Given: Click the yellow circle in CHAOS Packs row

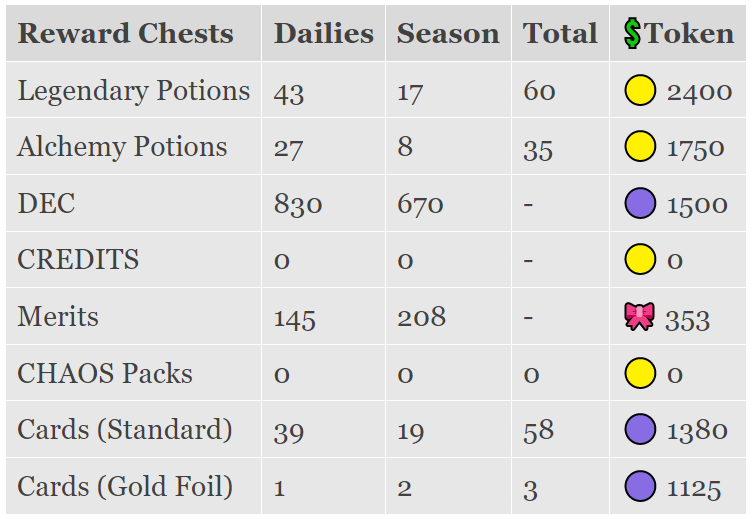Looking at the screenshot, I should tap(640, 373).
